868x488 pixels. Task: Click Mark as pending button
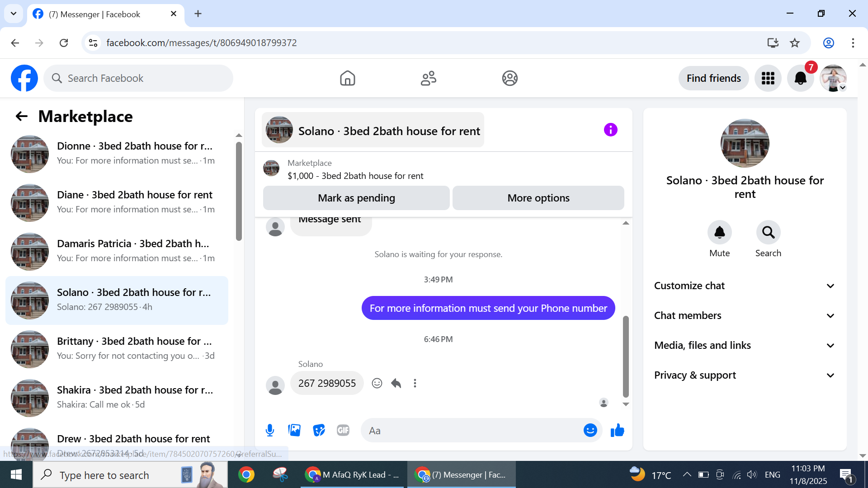[356, 198]
